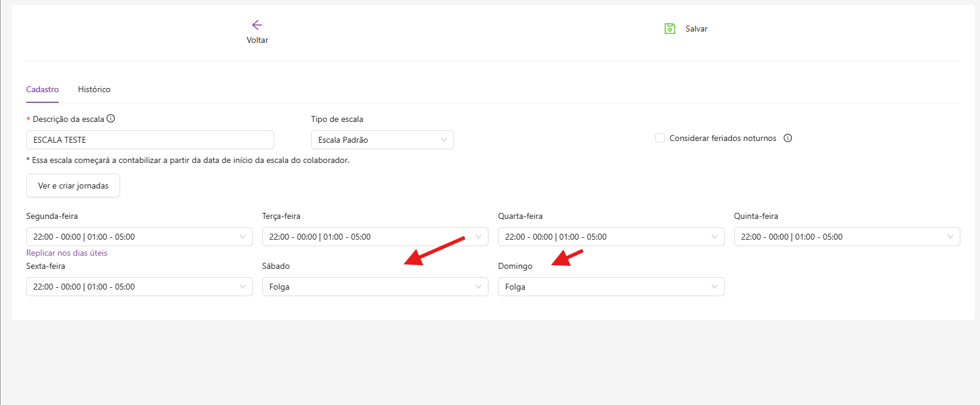Open the Terça-feira schedule dropdown
This screenshot has width=980, height=405.
(x=375, y=237)
